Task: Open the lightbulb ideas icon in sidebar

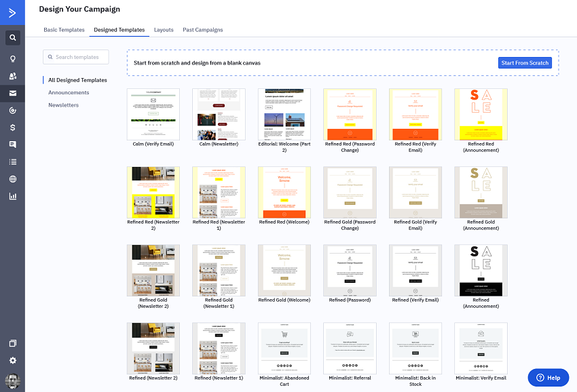Action: (x=12, y=59)
